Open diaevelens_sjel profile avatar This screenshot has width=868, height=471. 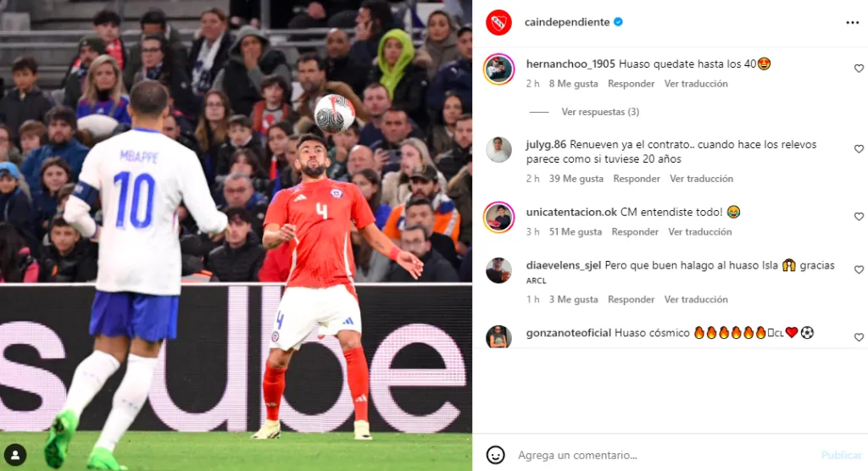pyautogui.click(x=498, y=270)
